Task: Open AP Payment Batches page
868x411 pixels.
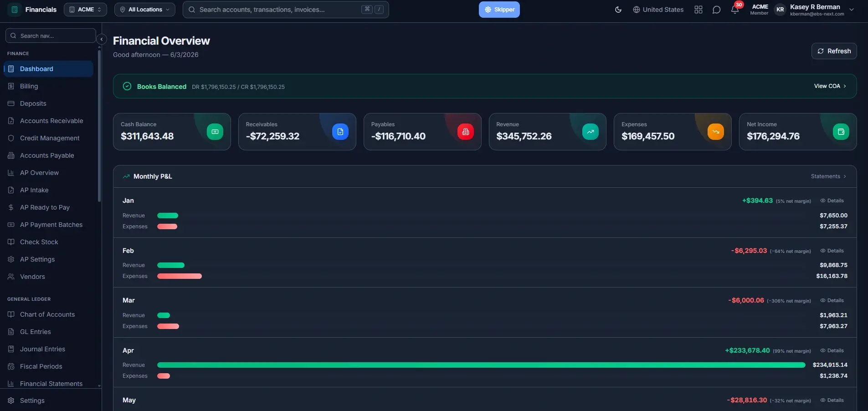Action: 49,225
